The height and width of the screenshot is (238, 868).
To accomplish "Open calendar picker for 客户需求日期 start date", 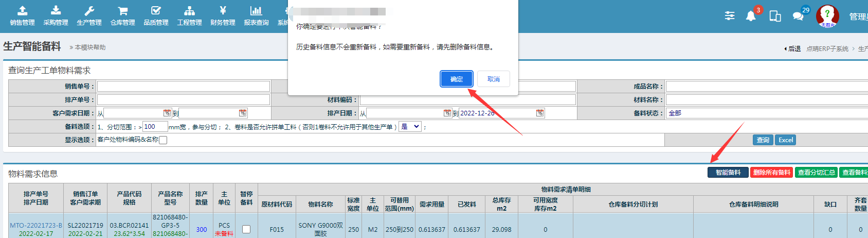I will click(167, 113).
